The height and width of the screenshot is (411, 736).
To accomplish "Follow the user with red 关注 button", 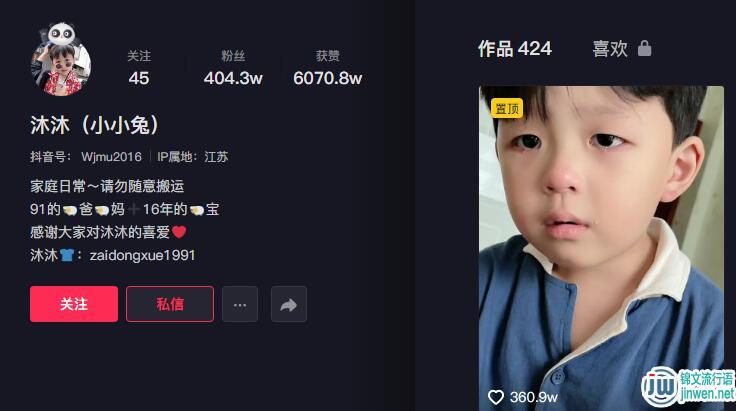I will [74, 304].
